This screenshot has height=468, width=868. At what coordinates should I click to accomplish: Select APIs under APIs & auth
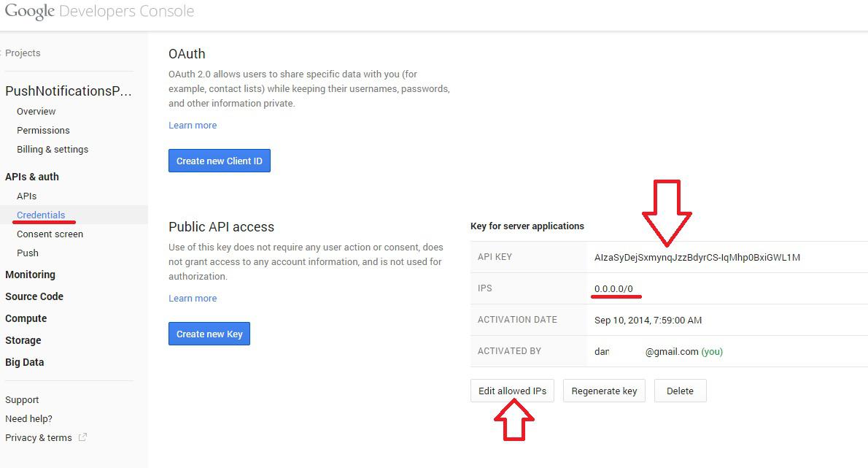(x=27, y=196)
